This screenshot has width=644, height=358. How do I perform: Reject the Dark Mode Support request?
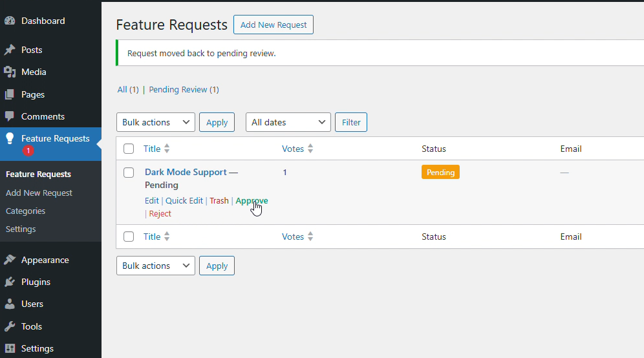pyautogui.click(x=160, y=213)
